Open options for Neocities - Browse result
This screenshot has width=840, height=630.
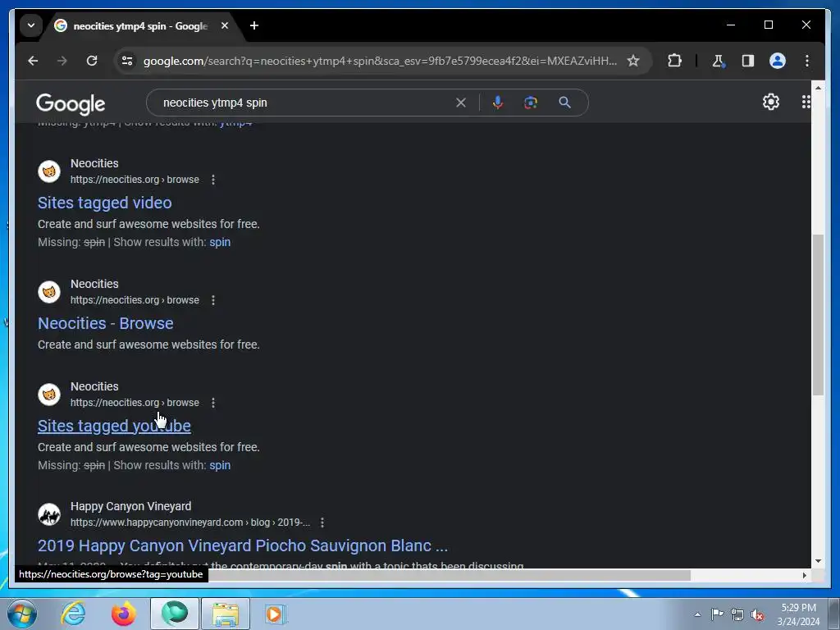(213, 300)
